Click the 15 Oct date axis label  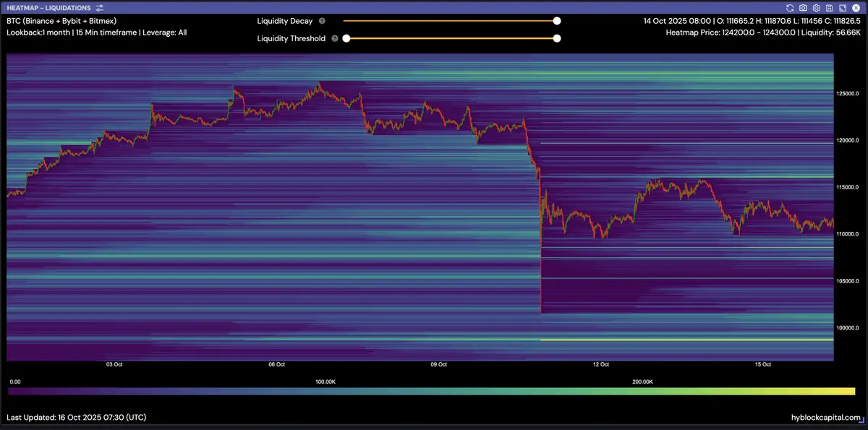point(762,365)
